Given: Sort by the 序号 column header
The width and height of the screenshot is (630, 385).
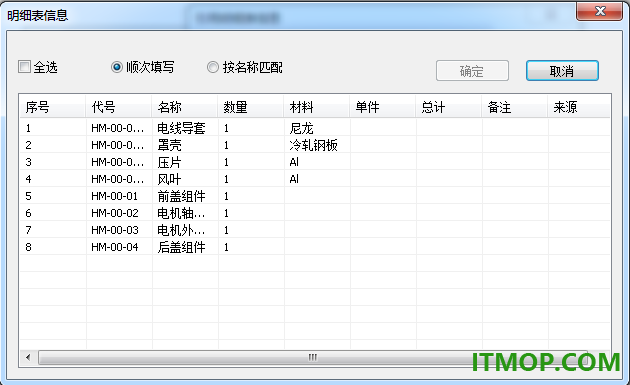Looking at the screenshot, I should click(x=53, y=107).
